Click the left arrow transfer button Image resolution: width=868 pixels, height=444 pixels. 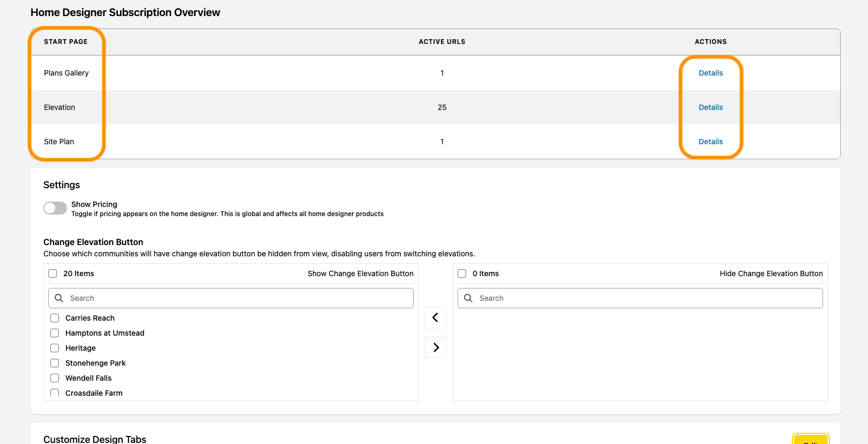[x=436, y=317]
